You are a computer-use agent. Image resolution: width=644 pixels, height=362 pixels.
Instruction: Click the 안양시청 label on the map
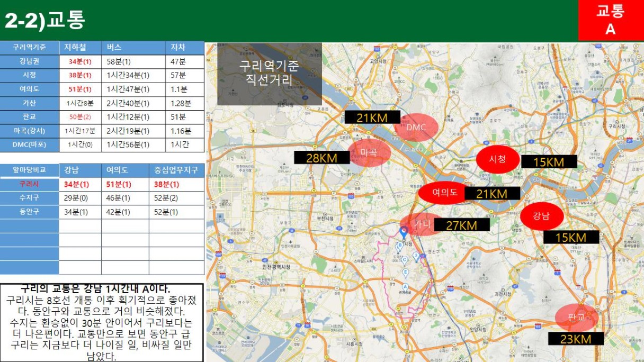tap(478, 329)
